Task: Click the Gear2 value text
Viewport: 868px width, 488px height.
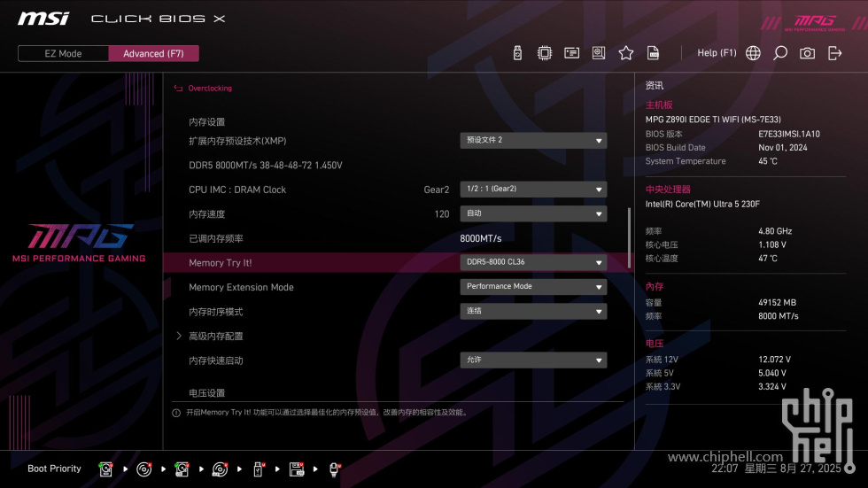Action: tap(436, 190)
